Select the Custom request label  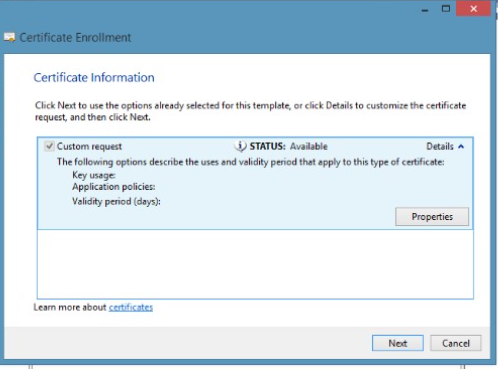point(89,146)
